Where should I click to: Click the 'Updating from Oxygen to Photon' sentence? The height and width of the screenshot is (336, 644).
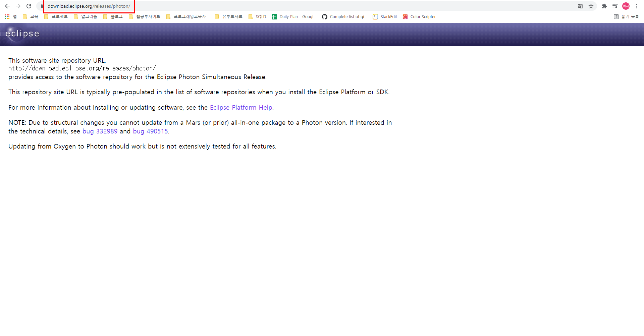click(142, 146)
